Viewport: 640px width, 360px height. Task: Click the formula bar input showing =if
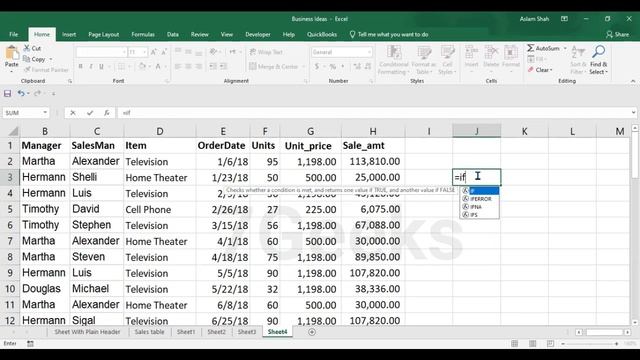tap(375, 113)
